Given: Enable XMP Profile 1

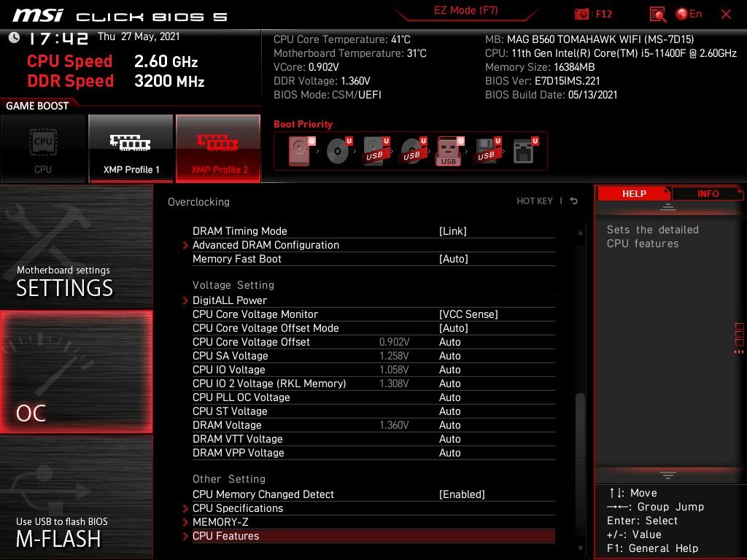Looking at the screenshot, I should (x=131, y=149).
